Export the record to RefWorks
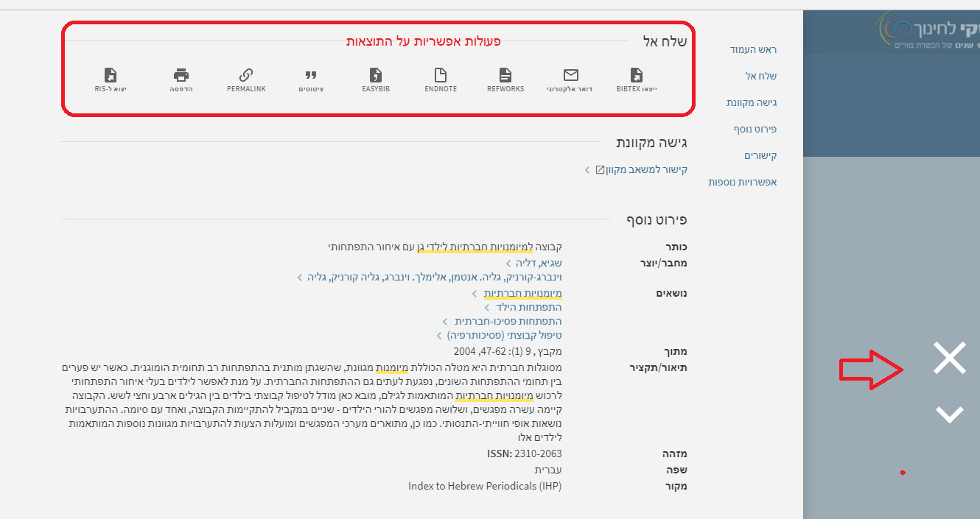Viewport: 980px width, 519px height. tap(505, 75)
